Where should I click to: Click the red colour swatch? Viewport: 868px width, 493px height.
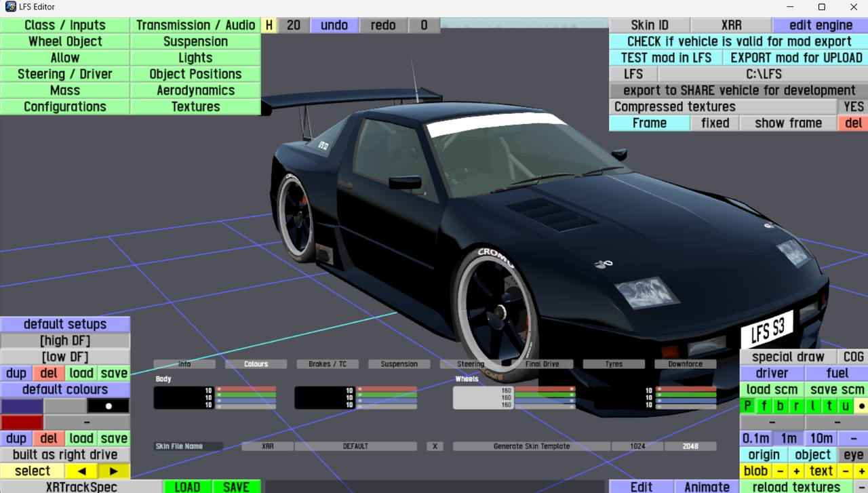22,422
